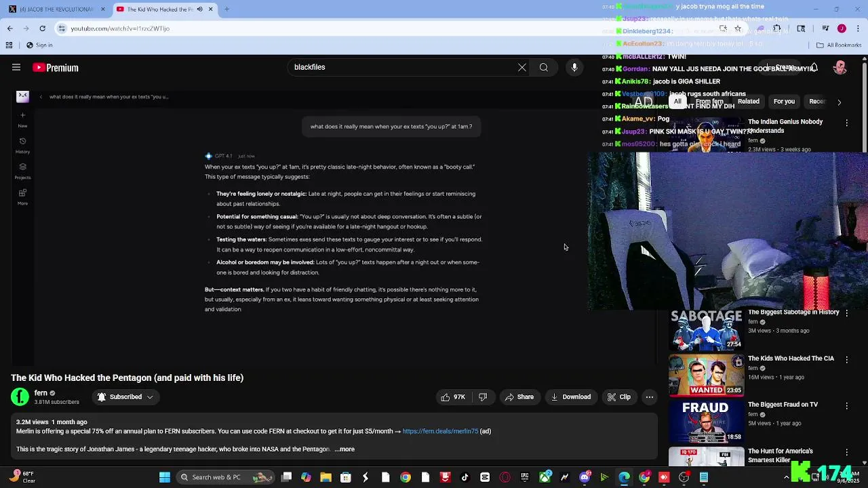
Task: Open the Windows Start menu
Action: tap(164, 477)
